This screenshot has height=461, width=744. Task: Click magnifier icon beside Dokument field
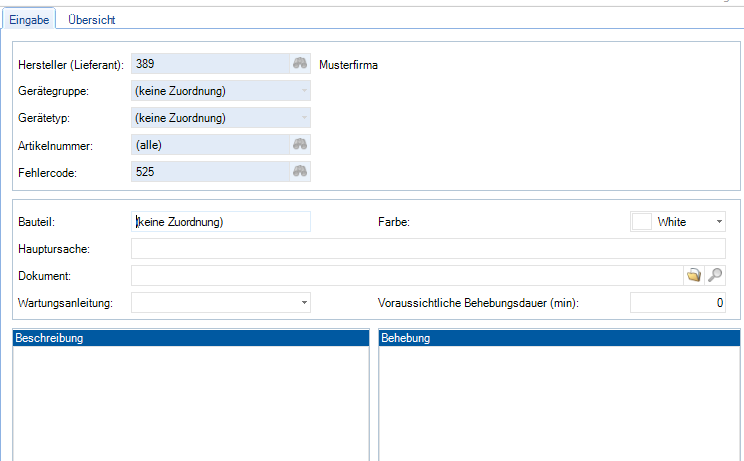click(x=715, y=275)
